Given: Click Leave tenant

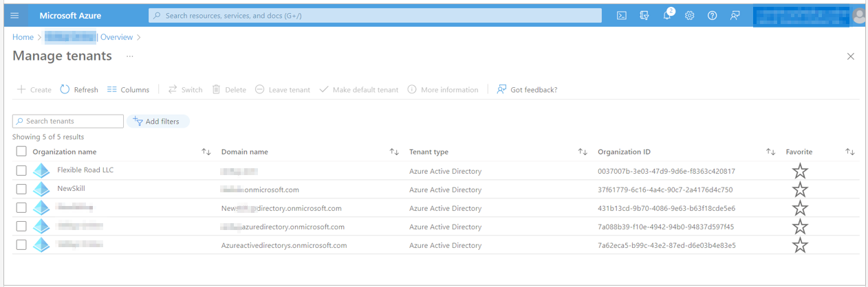Looking at the screenshot, I should 283,89.
